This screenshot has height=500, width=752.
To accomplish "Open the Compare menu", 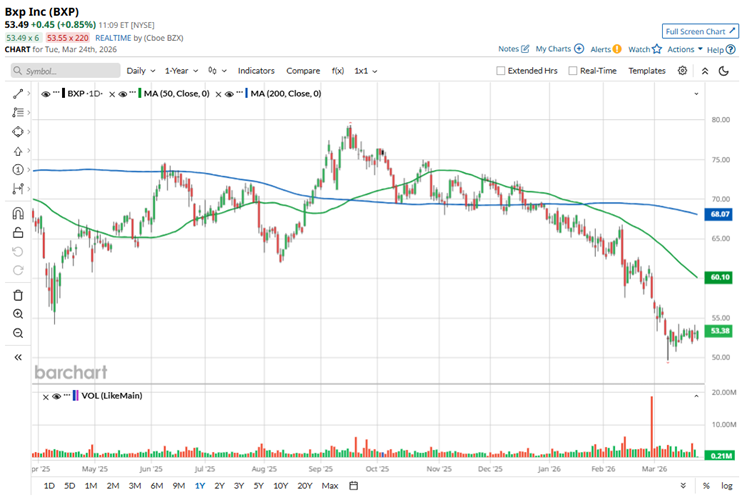I will pyautogui.click(x=303, y=71).
